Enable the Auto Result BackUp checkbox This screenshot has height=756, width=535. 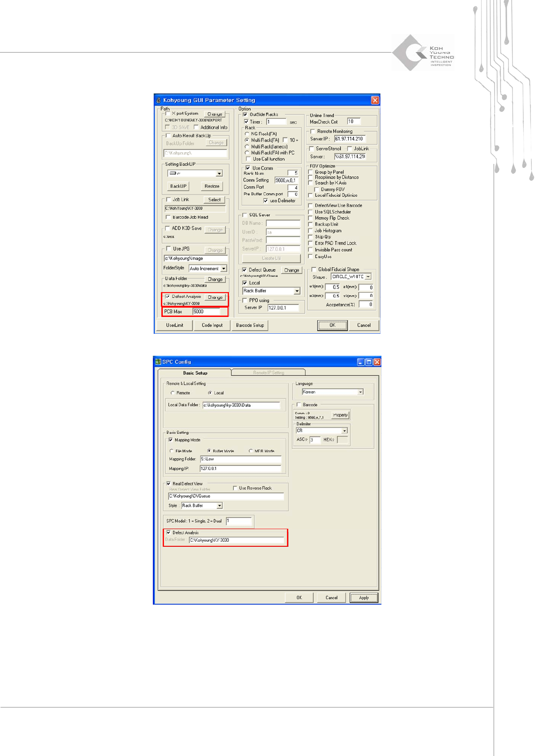pyautogui.click(x=168, y=136)
